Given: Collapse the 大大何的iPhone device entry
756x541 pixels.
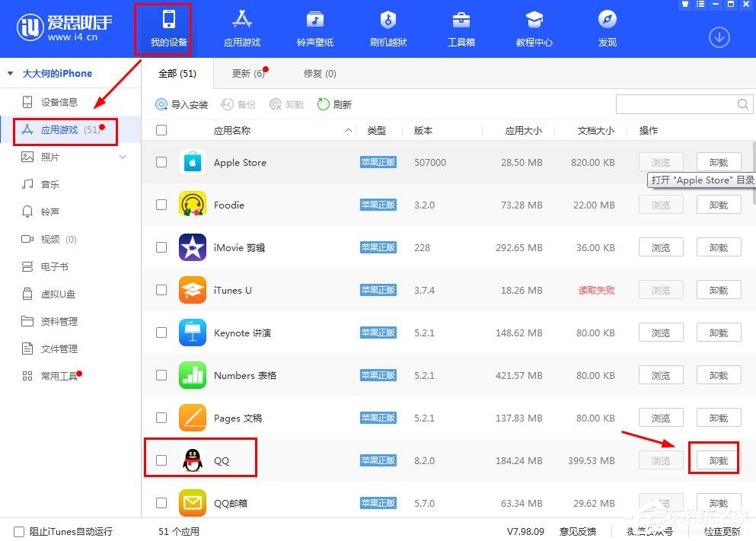Looking at the screenshot, I should point(9,73).
